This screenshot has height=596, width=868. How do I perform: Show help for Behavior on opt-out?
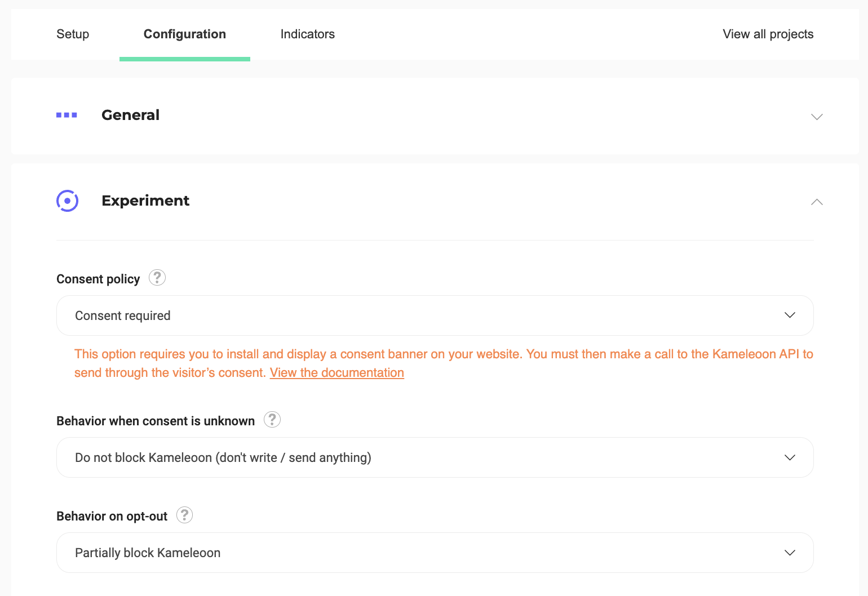tap(184, 515)
